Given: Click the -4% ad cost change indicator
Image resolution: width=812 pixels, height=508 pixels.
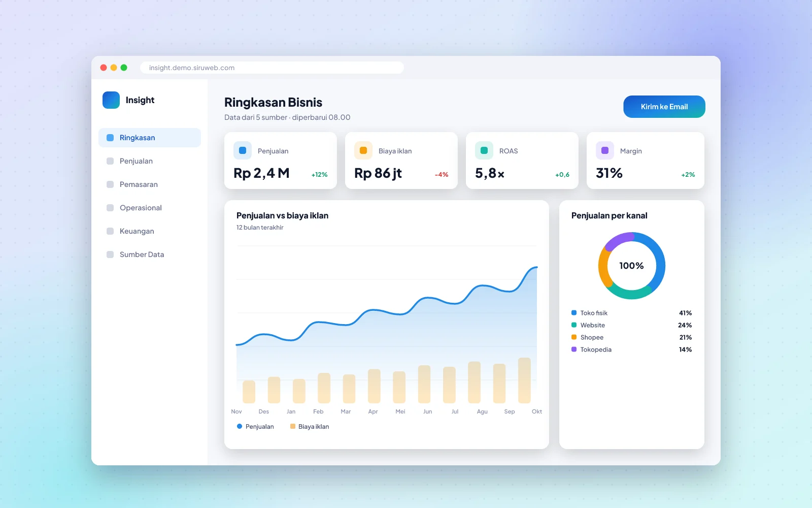Looking at the screenshot, I should pos(442,175).
